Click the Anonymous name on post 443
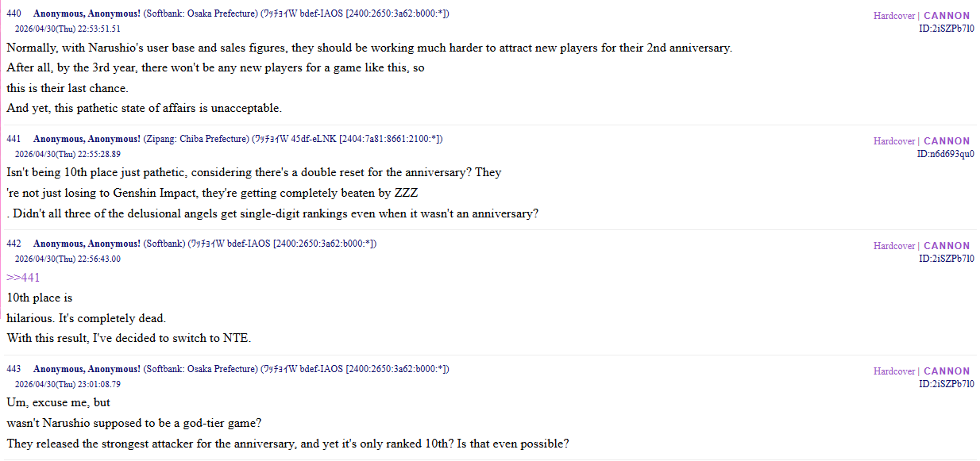Viewport: 980px width, 461px height. (x=87, y=370)
